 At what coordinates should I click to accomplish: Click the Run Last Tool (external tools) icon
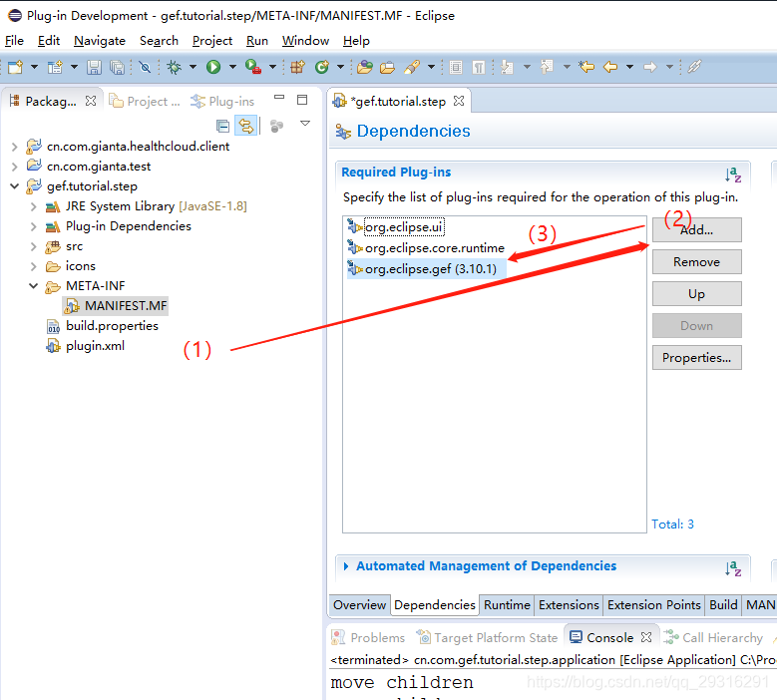[253, 67]
